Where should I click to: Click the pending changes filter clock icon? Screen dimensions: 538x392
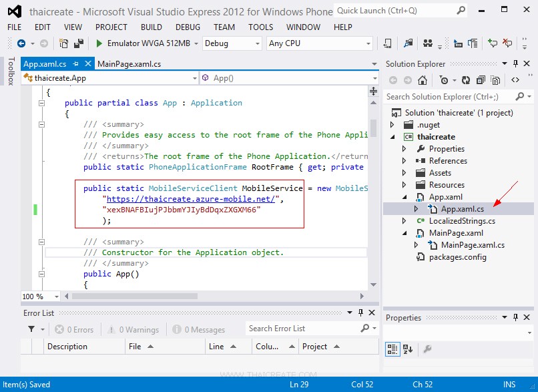(444, 80)
